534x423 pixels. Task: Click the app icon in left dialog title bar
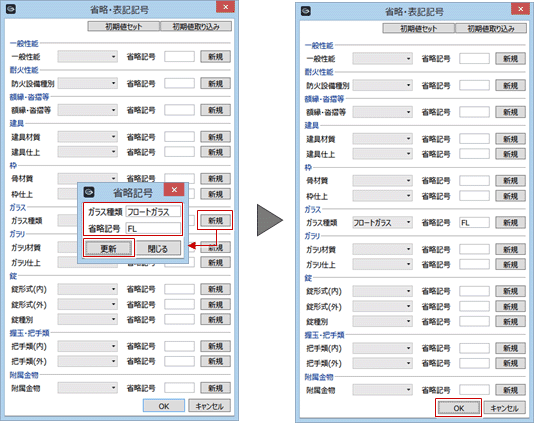[11, 9]
